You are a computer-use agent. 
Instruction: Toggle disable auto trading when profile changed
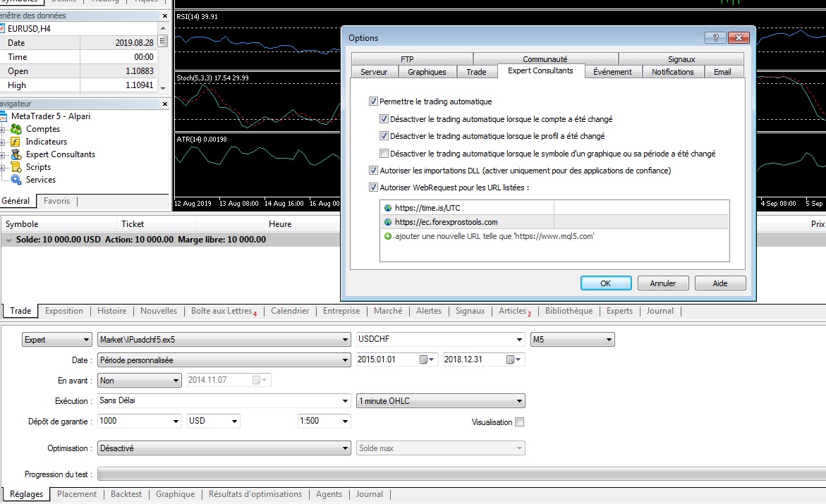click(384, 136)
